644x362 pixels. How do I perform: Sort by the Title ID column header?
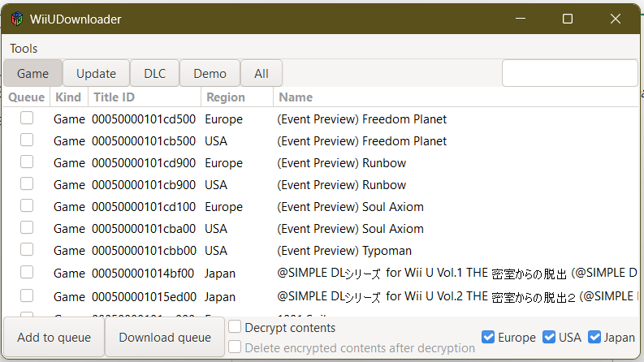click(x=145, y=97)
